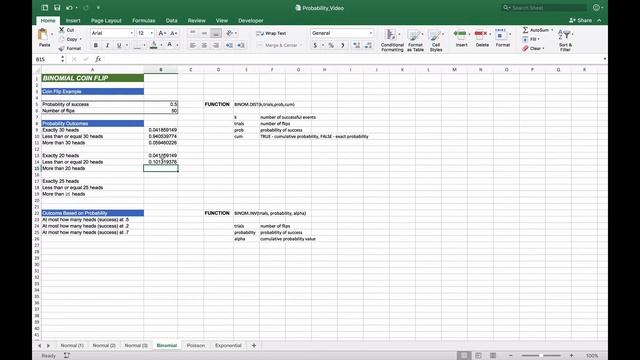640x360 pixels.
Task: Save the workbook with the floppy icon
Action: coord(57,8)
